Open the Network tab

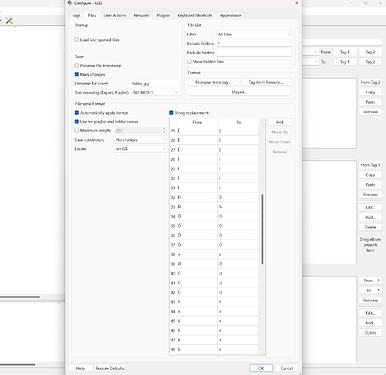point(141,15)
